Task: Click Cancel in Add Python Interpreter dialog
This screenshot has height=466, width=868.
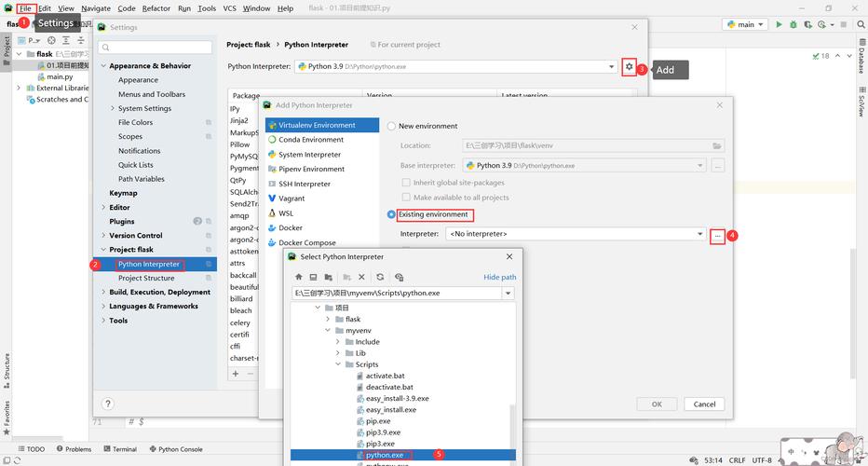Action: coord(704,404)
